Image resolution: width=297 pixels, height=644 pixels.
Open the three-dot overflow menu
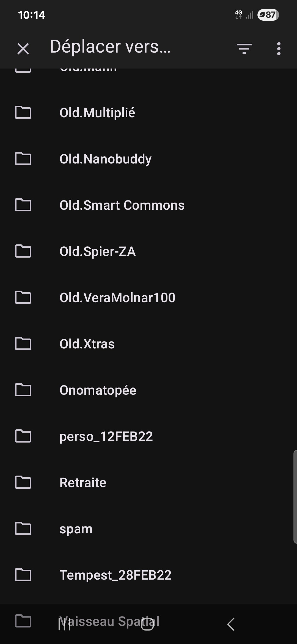coord(279,49)
